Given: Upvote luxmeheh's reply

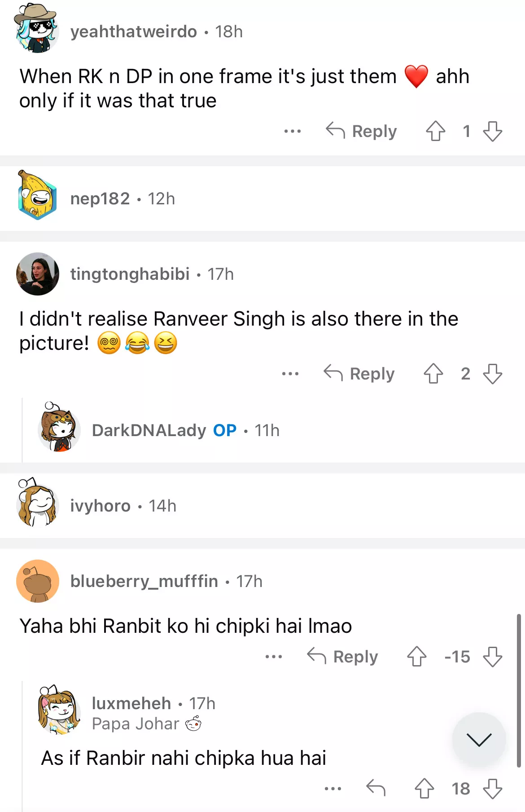Looking at the screenshot, I should click(x=424, y=789).
